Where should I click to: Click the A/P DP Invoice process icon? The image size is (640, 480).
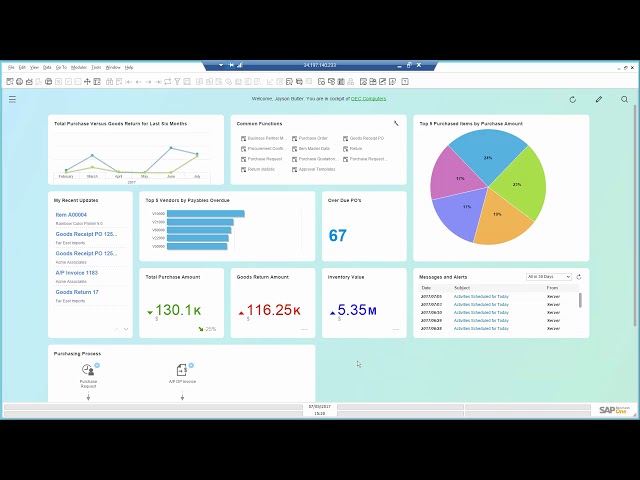pyautogui.click(x=182, y=370)
